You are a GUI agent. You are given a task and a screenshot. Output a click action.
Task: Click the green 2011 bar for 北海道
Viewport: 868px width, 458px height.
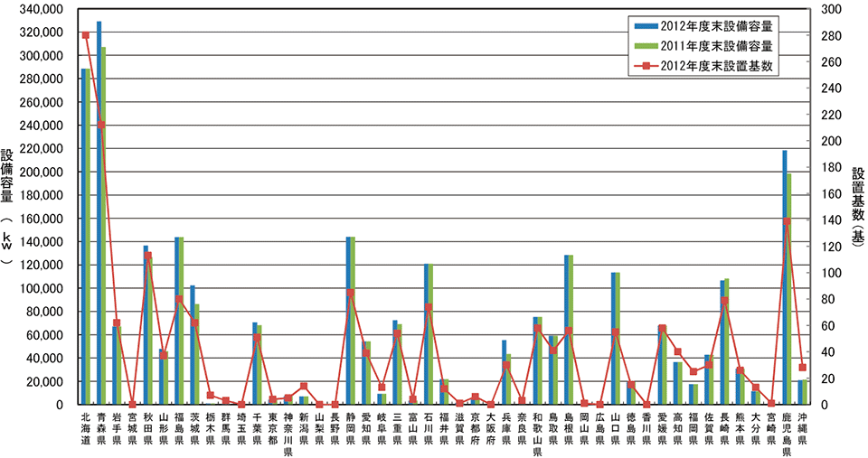[x=88, y=237]
